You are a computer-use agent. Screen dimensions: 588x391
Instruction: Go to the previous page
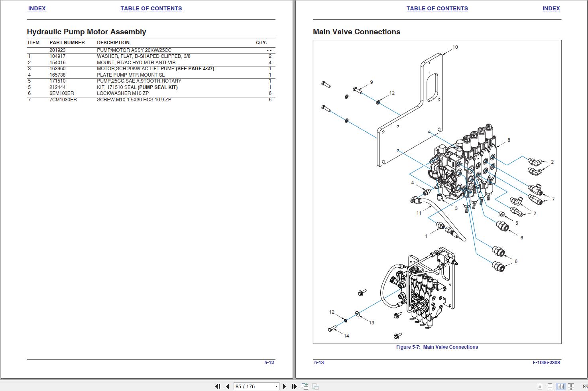228,386
